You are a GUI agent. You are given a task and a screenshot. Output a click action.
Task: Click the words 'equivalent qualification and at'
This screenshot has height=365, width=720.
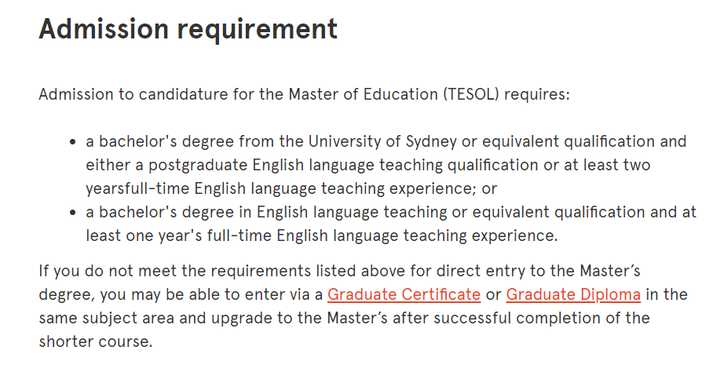click(x=584, y=212)
